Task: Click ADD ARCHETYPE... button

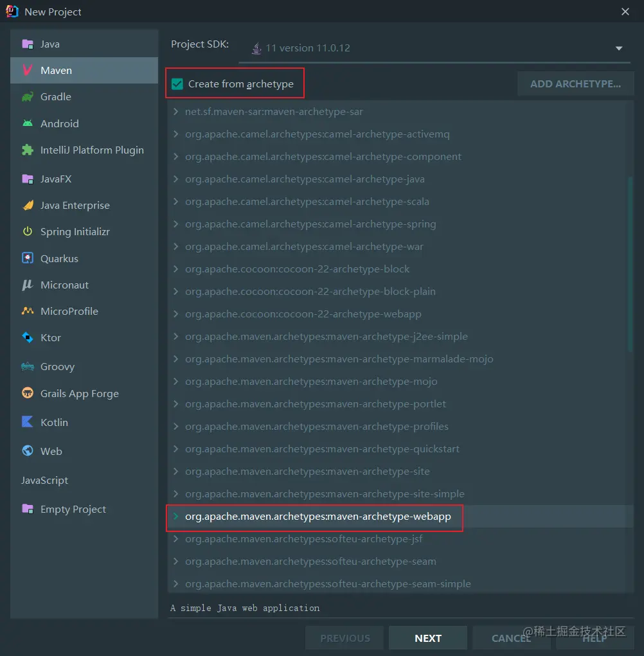Action: [575, 84]
